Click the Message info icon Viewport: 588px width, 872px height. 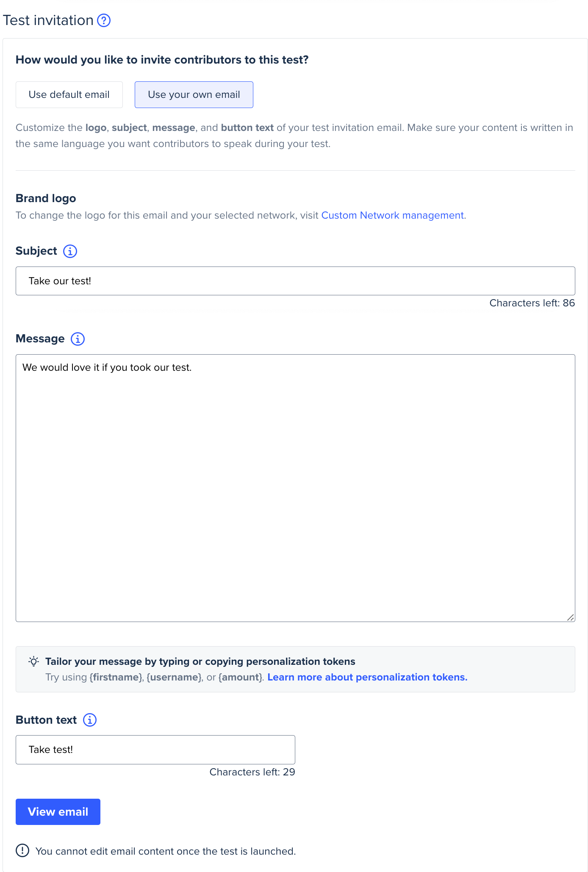(x=78, y=339)
